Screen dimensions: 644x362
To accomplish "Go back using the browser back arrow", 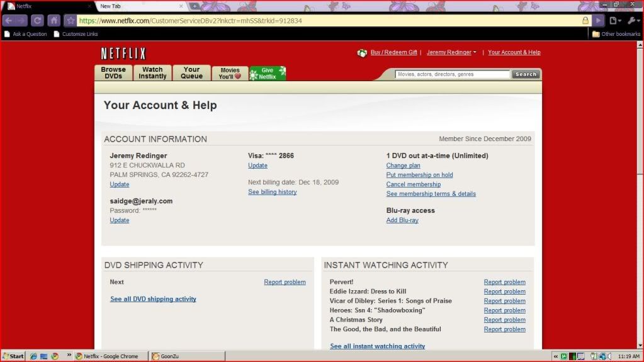I will pyautogui.click(x=9, y=21).
